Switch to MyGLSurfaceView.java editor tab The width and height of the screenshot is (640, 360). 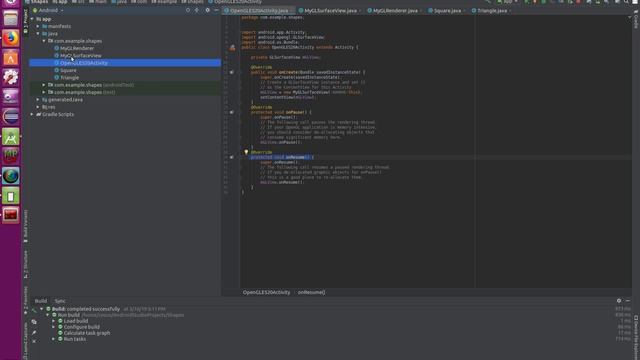tap(330, 11)
